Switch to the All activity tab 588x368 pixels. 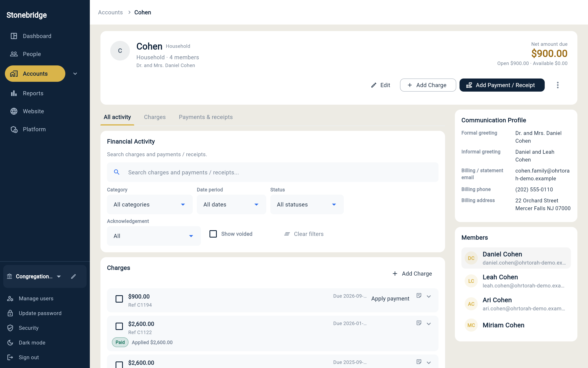pyautogui.click(x=117, y=117)
